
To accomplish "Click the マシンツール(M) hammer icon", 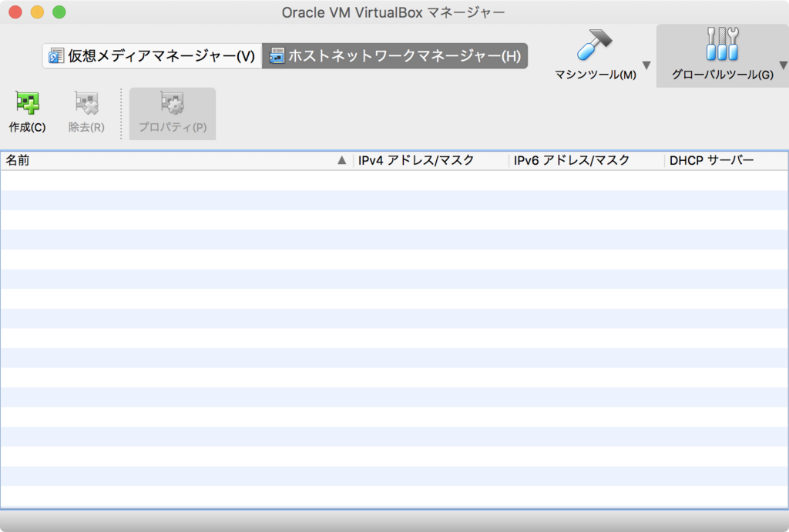I will pyautogui.click(x=594, y=44).
